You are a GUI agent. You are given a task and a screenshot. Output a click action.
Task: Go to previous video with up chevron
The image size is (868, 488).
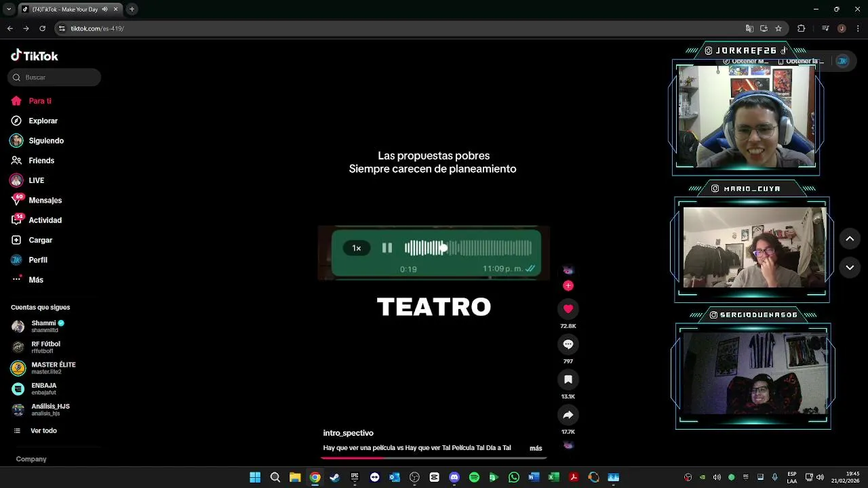point(850,239)
